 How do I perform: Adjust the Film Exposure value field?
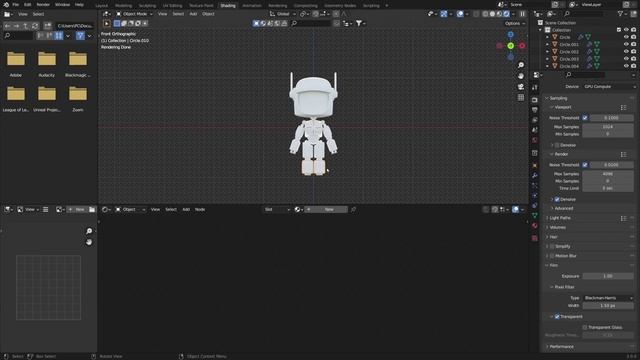tap(608, 276)
